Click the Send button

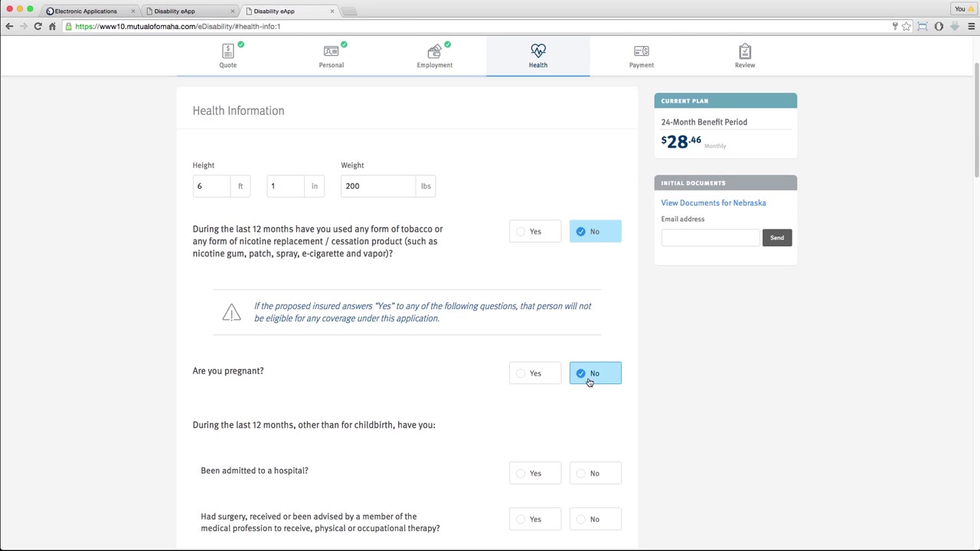777,237
